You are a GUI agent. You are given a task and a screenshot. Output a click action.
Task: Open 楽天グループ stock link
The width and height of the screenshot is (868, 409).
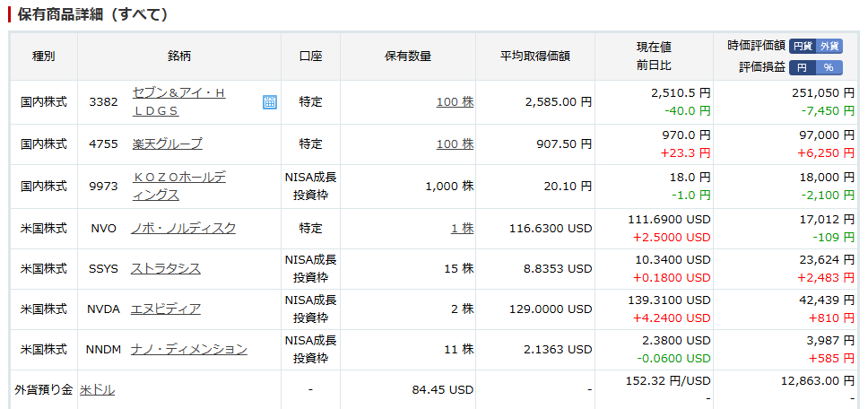[x=167, y=144]
